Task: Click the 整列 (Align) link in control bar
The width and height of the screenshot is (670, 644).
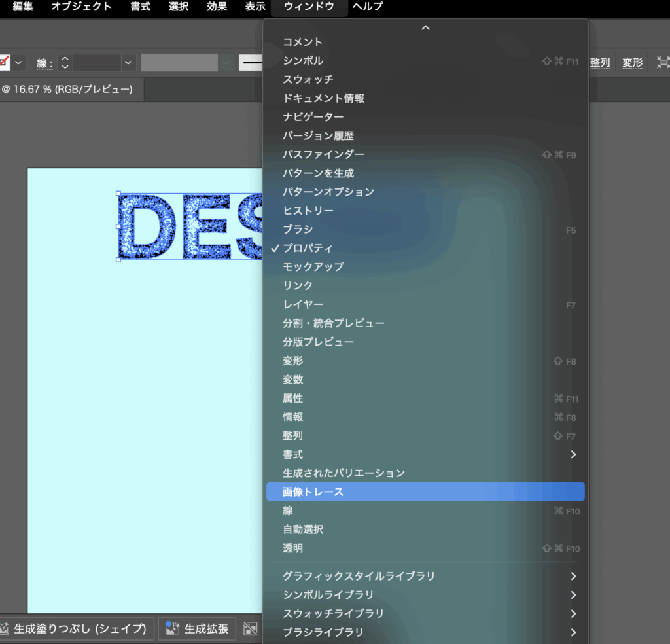Action: click(600, 63)
